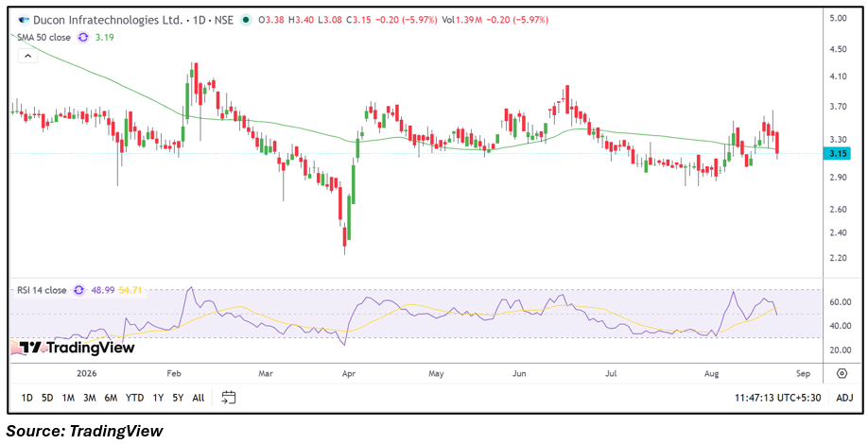Select the 1M time range

[68, 398]
